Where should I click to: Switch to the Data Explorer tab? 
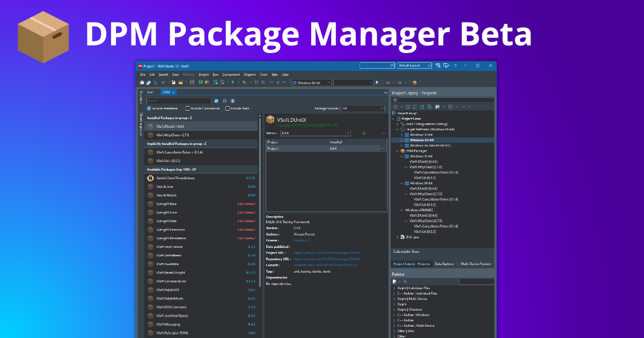coord(444,264)
